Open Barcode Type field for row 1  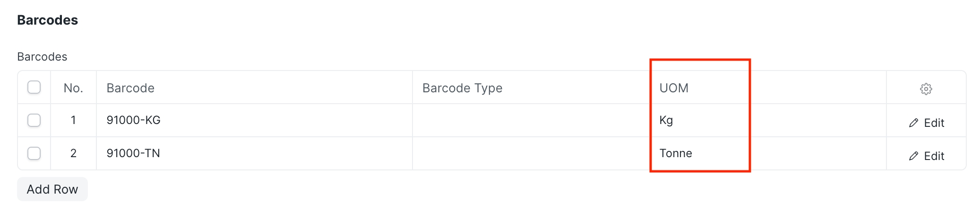(531, 120)
